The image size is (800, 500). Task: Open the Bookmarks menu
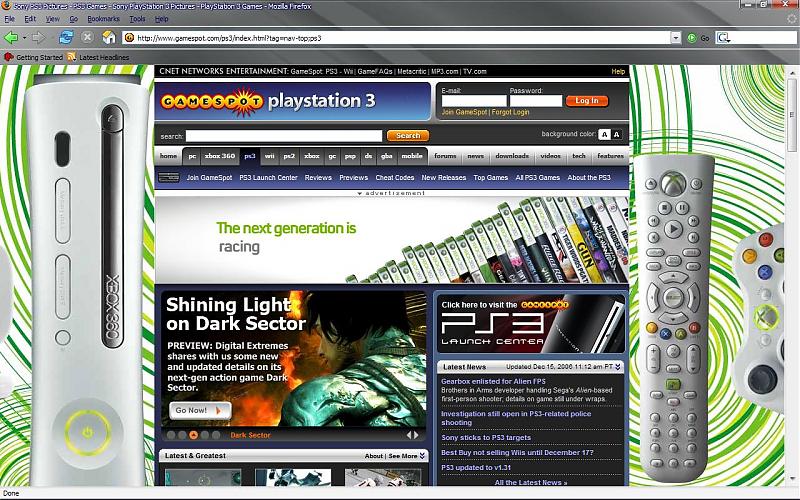pyautogui.click(x=103, y=19)
